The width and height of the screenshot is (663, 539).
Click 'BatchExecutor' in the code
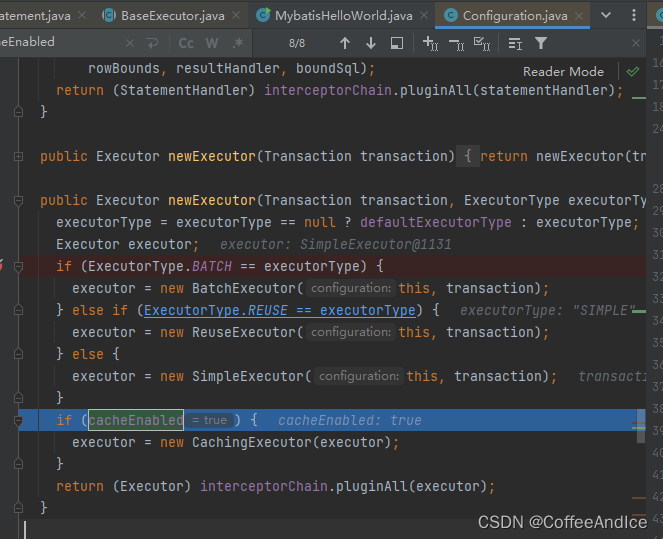pos(244,288)
